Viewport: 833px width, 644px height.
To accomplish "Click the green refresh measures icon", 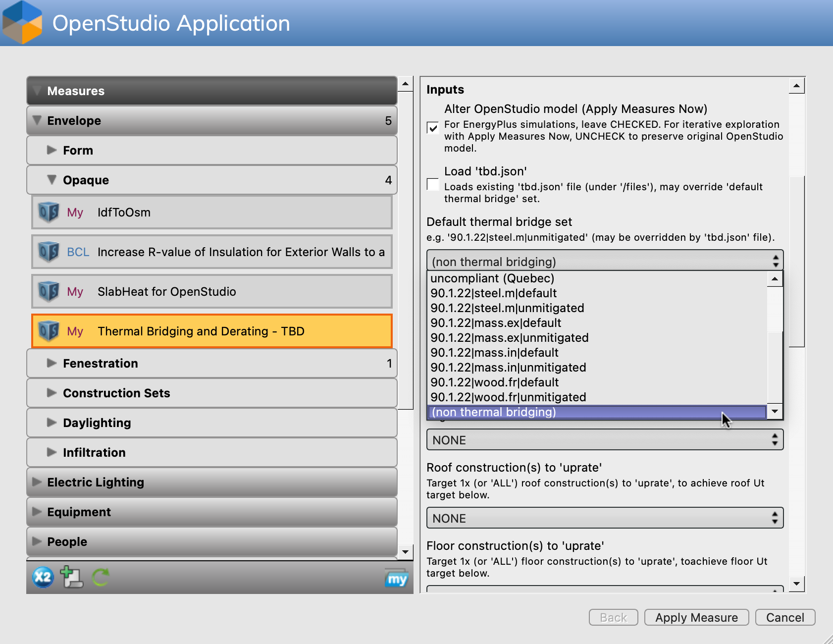I will coord(101,577).
